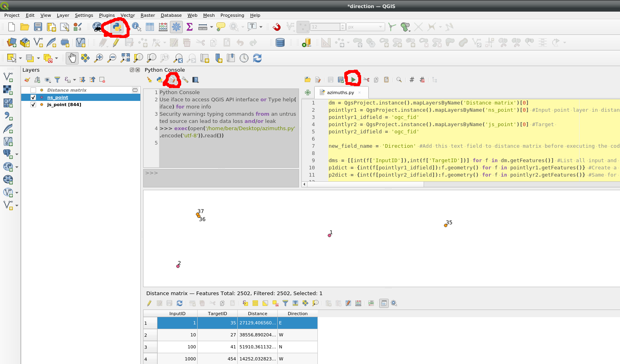Clear the Python console with the broom icon

click(149, 80)
